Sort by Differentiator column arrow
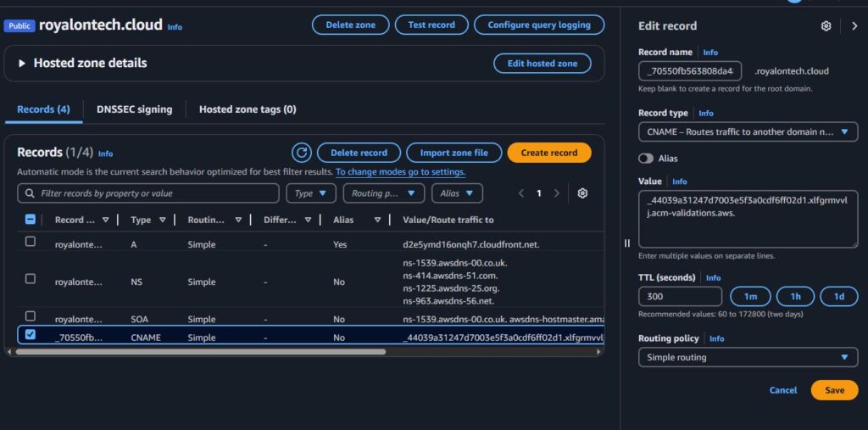Screen dimensions: 868x430 308,220
